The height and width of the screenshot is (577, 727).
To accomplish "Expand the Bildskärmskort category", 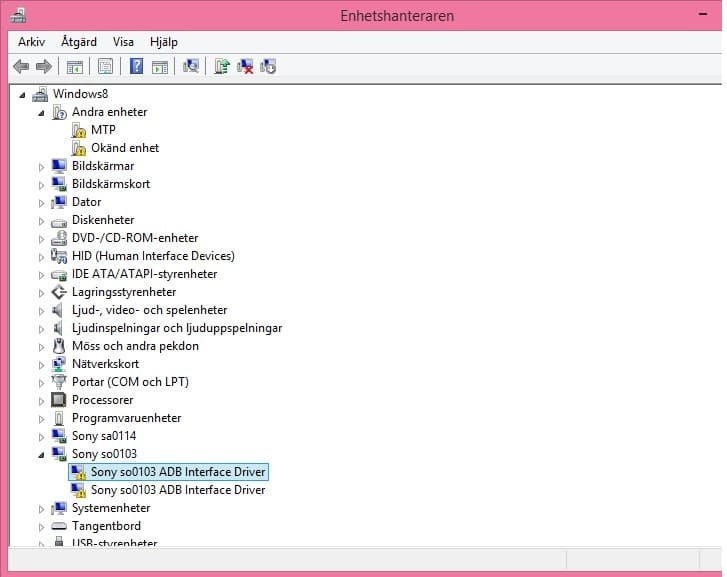I will [x=42, y=185].
